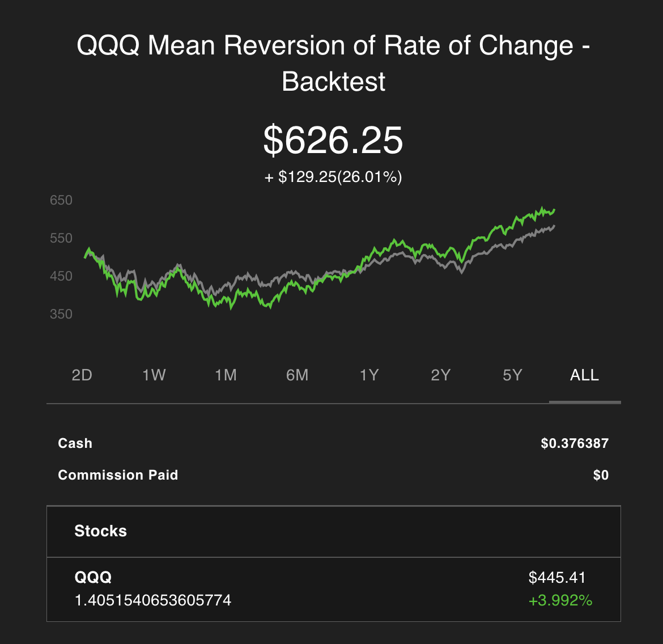Click the QQQ ticker symbol
Screen dimensions: 663x644
tap(93, 577)
